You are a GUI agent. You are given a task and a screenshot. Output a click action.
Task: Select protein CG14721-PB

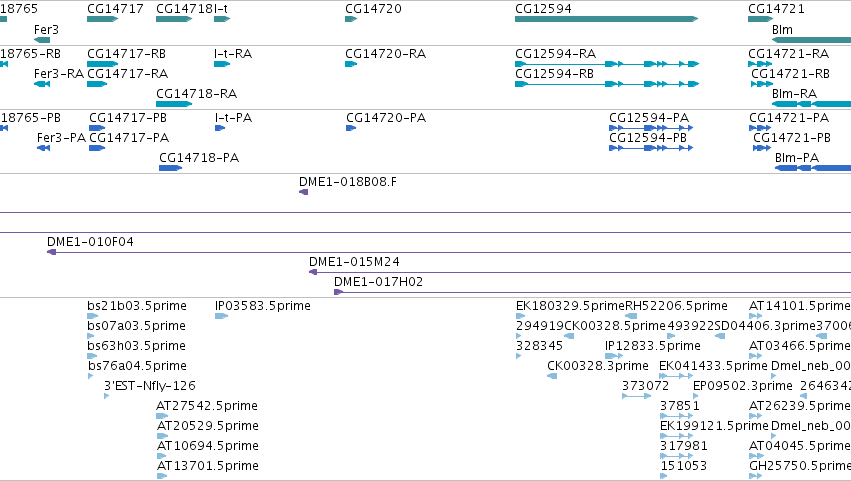point(791,138)
